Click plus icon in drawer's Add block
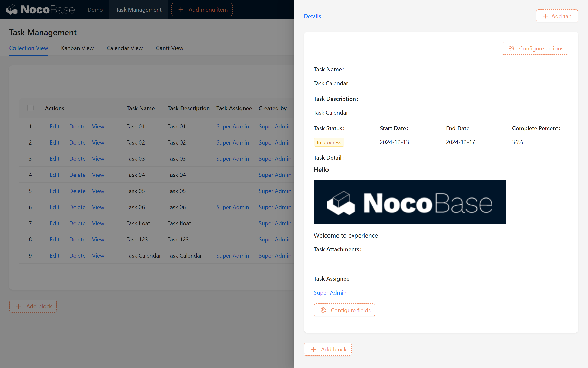Viewport: 588px width, 368px height. click(313, 349)
